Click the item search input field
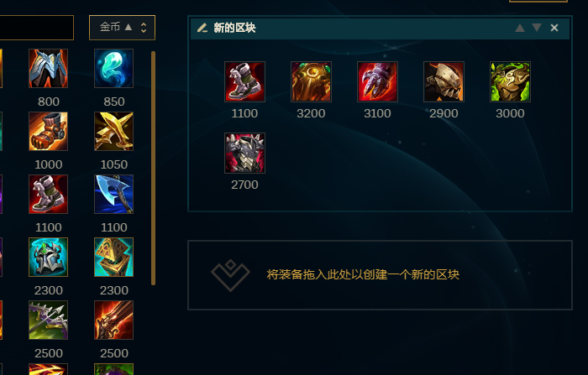 coord(37,28)
